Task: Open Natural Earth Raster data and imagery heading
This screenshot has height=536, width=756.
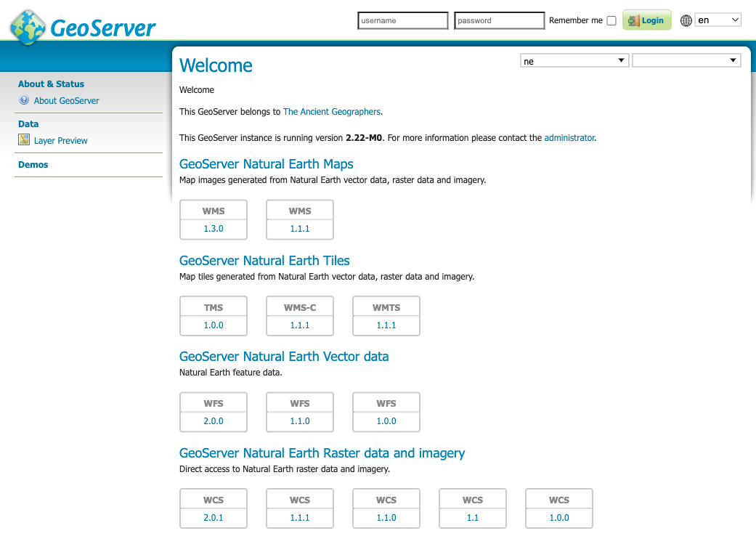Action: point(322,453)
